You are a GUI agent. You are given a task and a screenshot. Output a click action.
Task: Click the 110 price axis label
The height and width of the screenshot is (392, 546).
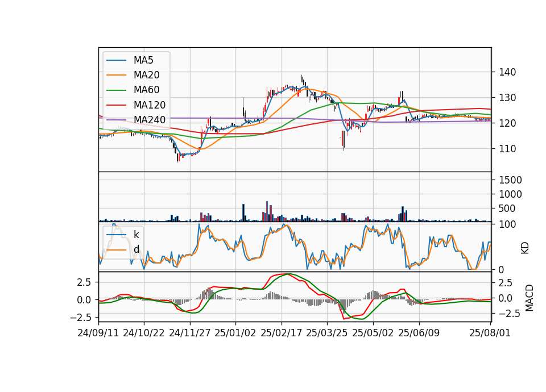click(507, 148)
